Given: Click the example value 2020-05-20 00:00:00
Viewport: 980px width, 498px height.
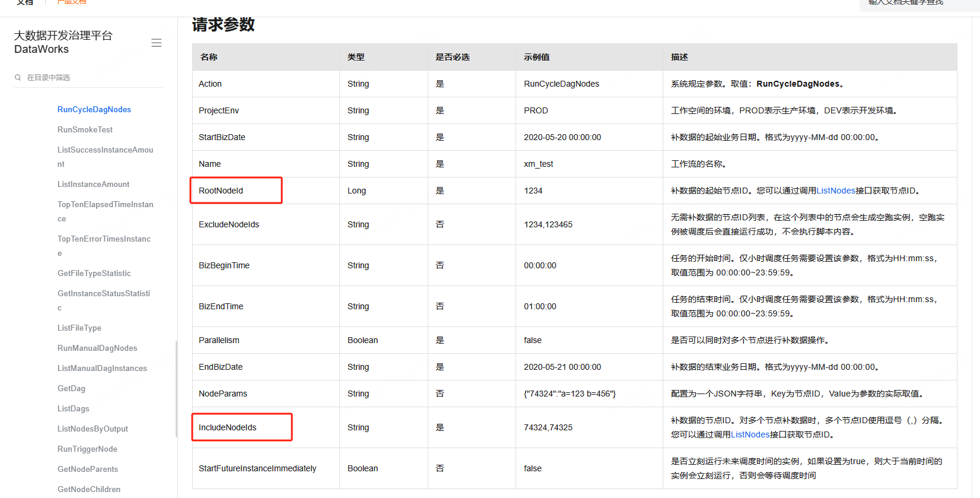Looking at the screenshot, I should coord(562,137).
